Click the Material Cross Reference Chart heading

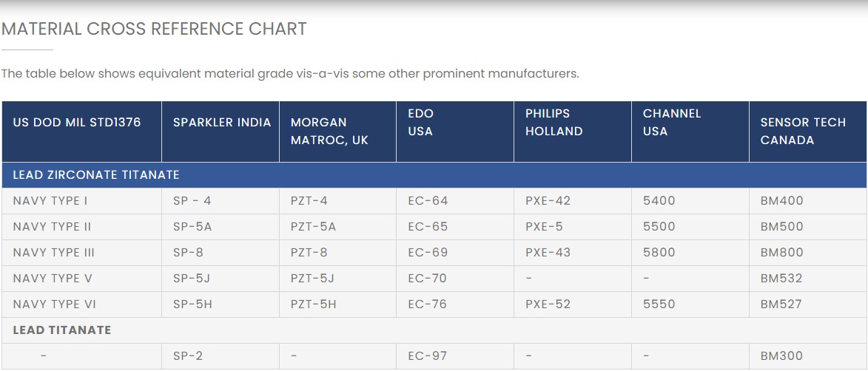pyautogui.click(x=154, y=29)
